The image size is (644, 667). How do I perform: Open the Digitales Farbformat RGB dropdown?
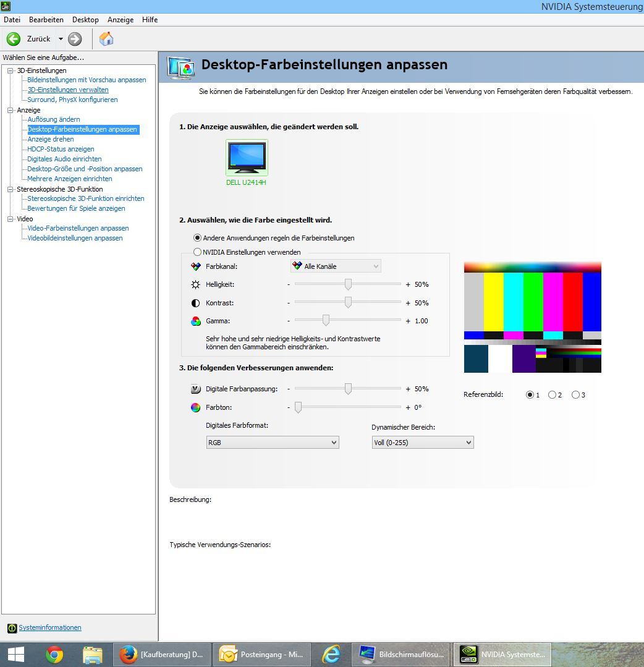(x=273, y=443)
